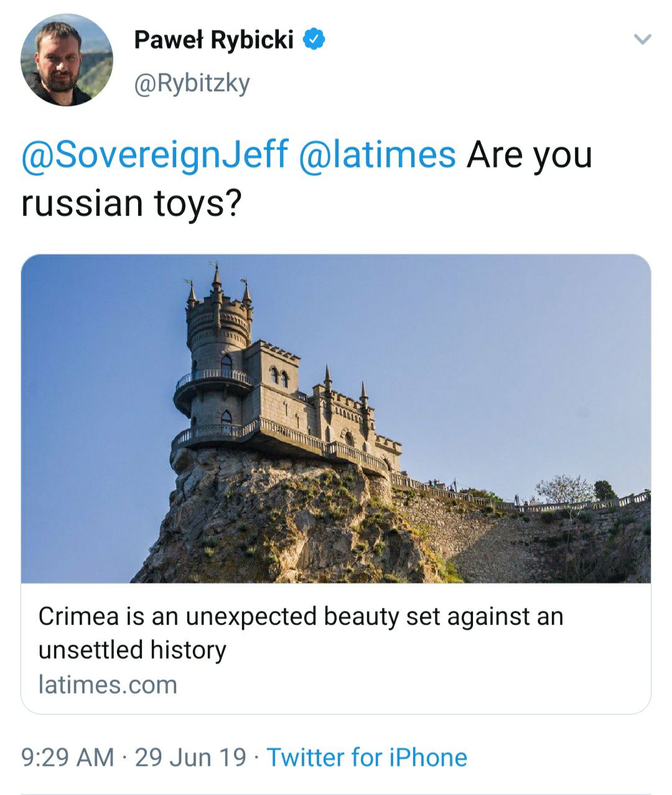Open the @SovereignJeff mention

[x=155, y=154]
